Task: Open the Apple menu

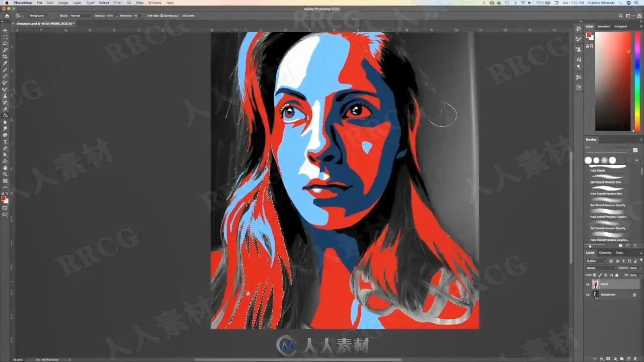Action: click(x=7, y=3)
